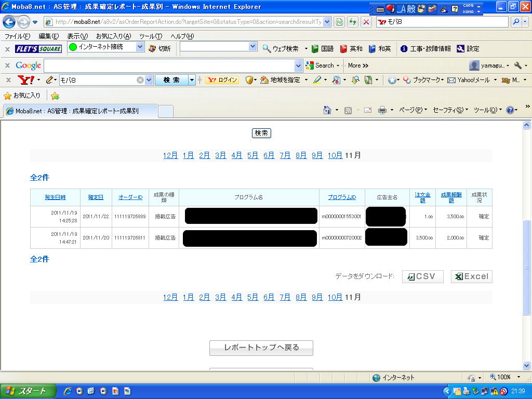Sort by プログラムID column header link

click(x=342, y=197)
